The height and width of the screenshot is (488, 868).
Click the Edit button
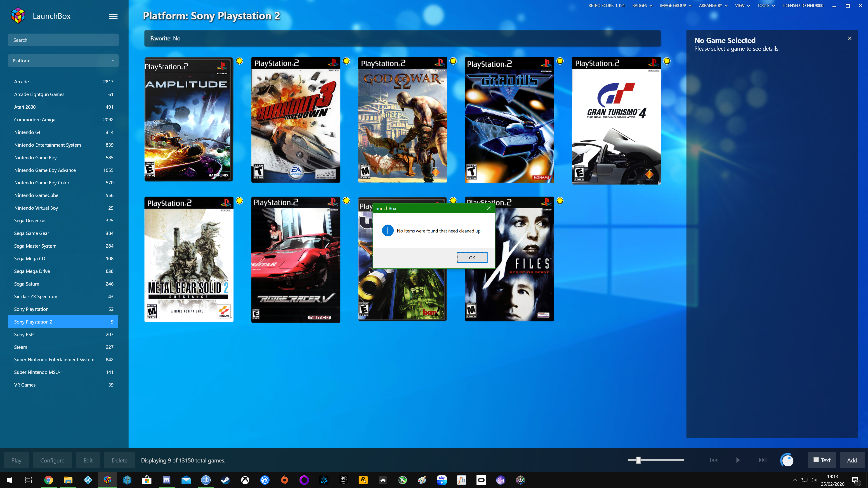(x=88, y=460)
